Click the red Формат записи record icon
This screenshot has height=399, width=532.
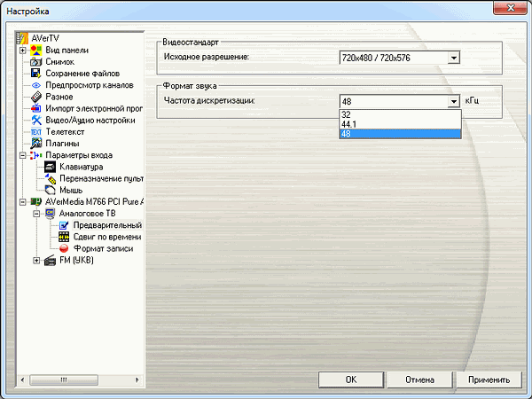[64, 248]
